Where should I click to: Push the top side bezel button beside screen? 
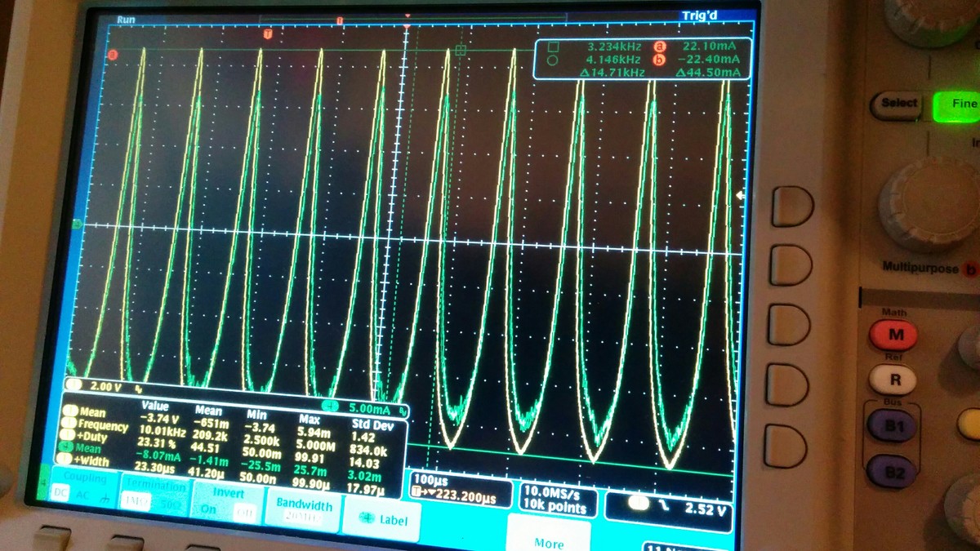[x=791, y=206]
